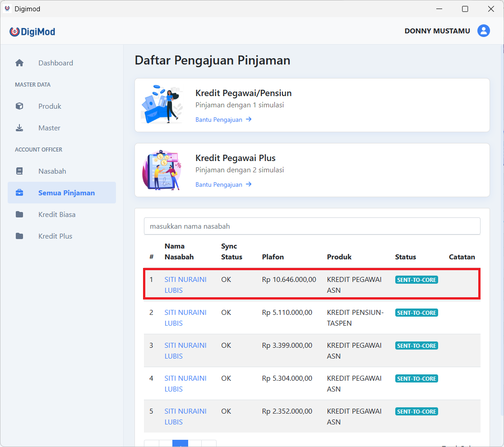Click the Produk cube icon
This screenshot has width=504, height=447.
pyautogui.click(x=19, y=106)
